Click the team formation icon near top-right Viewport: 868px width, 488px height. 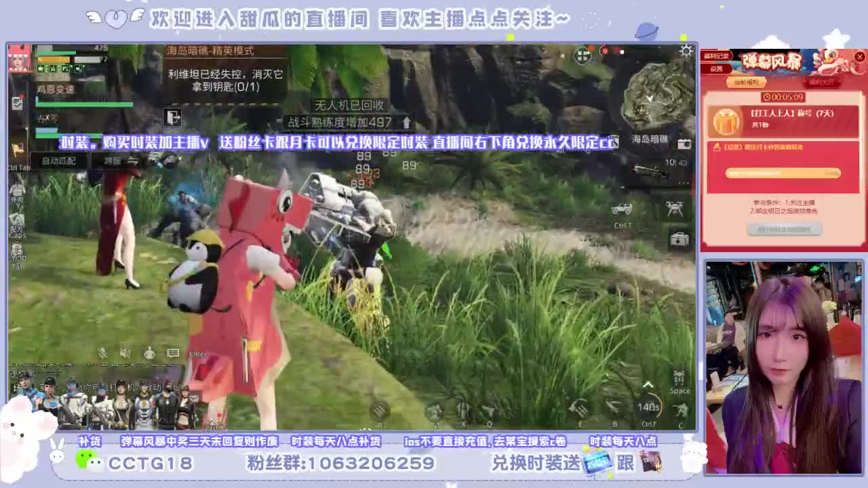(583, 56)
